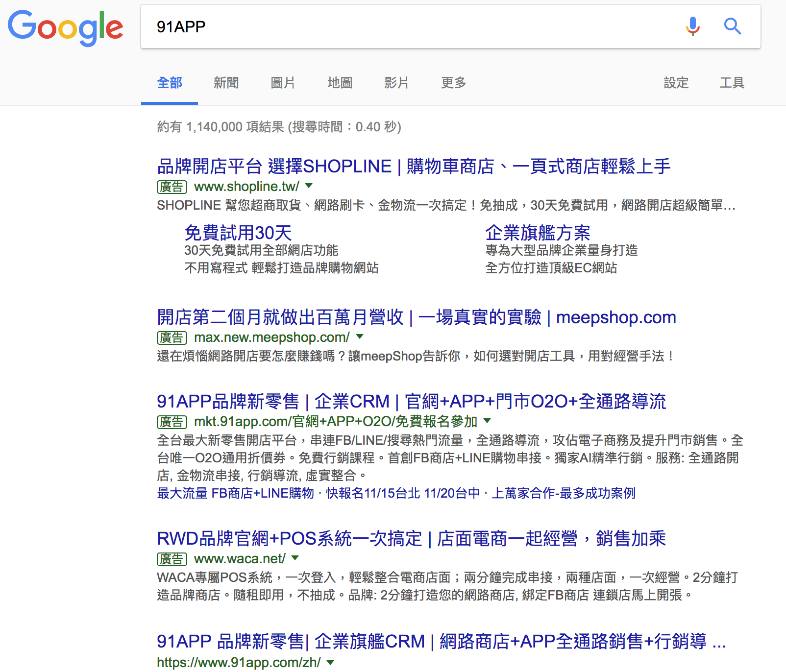Click the 約有 1,140,000 項結果 stats text
786x672 pixels.
[279, 127]
